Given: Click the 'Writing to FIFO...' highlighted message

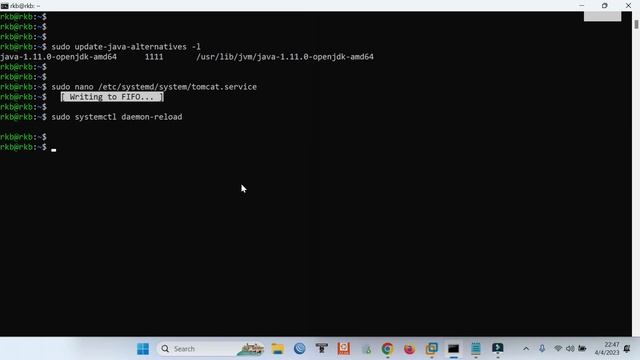Looking at the screenshot, I should coord(112,97).
